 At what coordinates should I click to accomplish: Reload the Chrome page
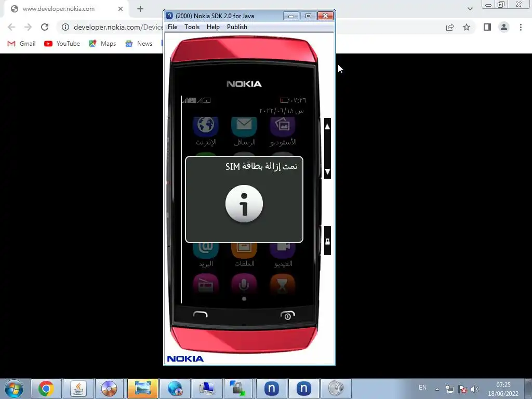[x=45, y=27]
